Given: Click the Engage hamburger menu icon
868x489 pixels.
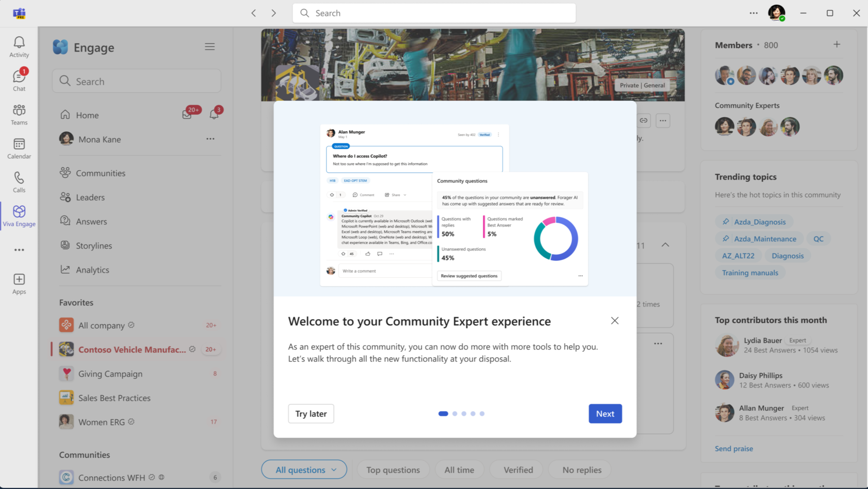Looking at the screenshot, I should click(210, 46).
